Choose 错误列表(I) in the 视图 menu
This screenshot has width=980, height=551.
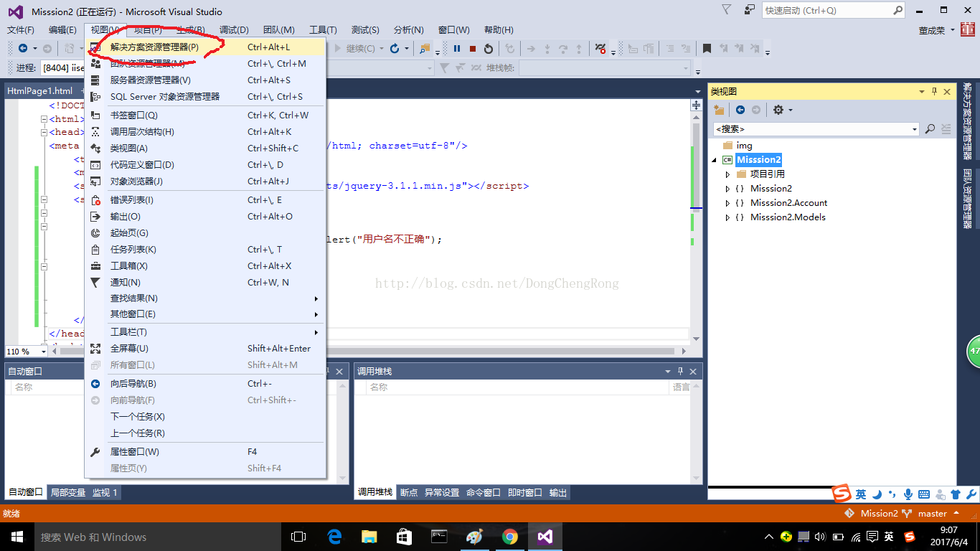[206, 200]
